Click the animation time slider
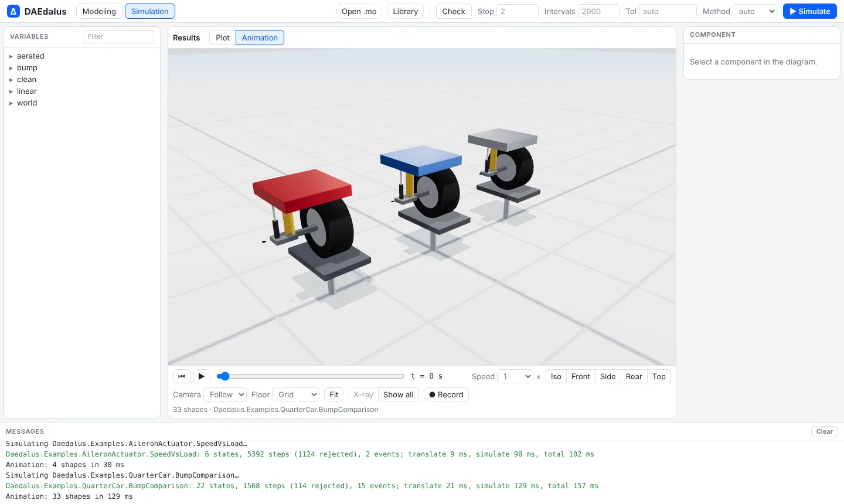 [311, 376]
